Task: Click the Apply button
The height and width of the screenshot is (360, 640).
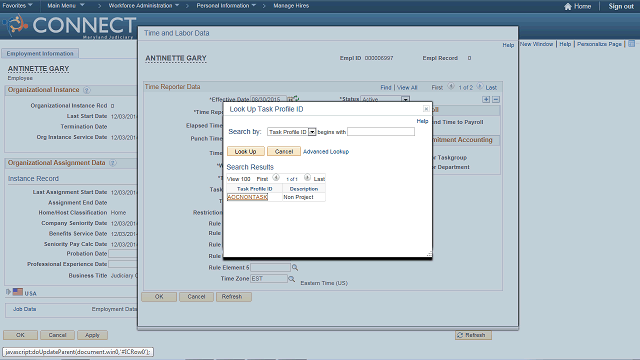Action: 92,335
